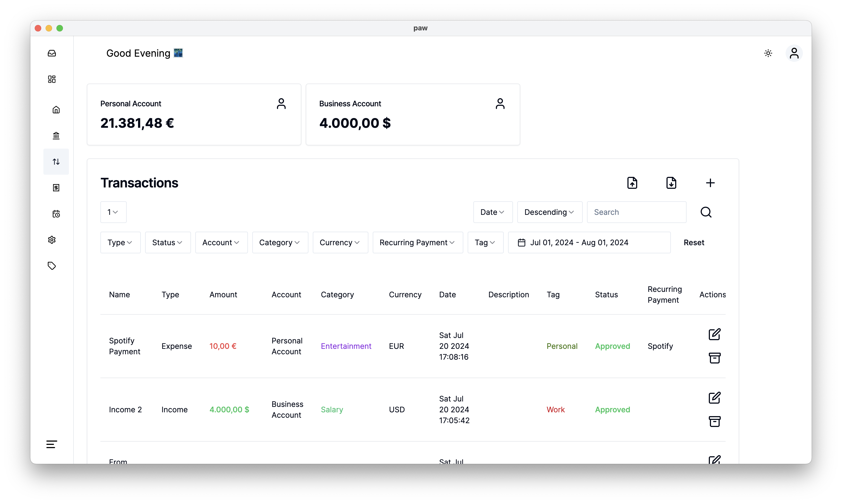Click the Good Evening greeting
Screen dimensions: 842x504
(144, 53)
